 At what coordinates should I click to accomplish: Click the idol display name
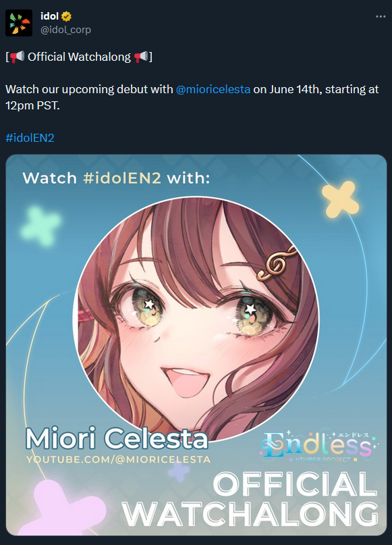click(x=49, y=16)
